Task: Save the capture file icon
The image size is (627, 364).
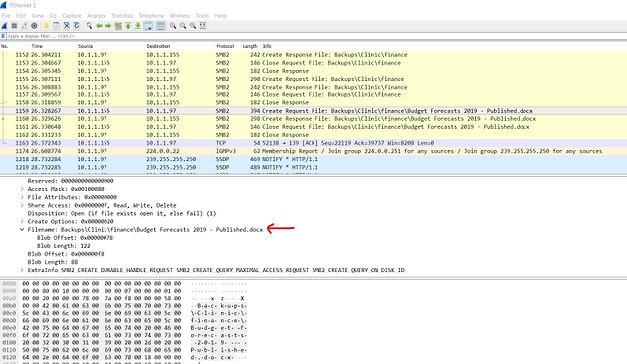Action: click(x=57, y=26)
